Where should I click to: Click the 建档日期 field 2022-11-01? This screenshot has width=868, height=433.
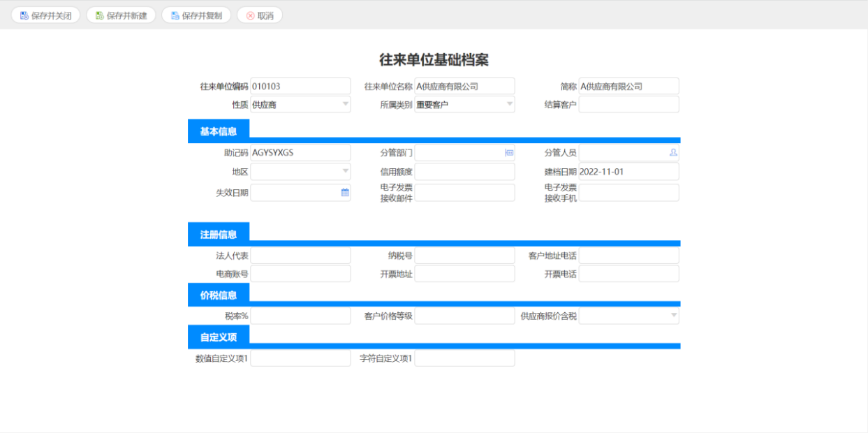click(628, 172)
